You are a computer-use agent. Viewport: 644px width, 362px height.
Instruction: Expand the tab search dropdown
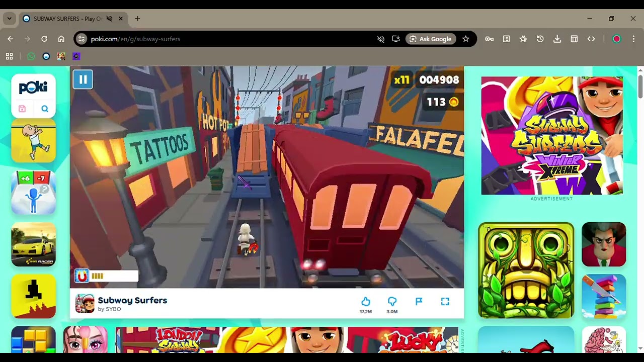[x=9, y=19]
